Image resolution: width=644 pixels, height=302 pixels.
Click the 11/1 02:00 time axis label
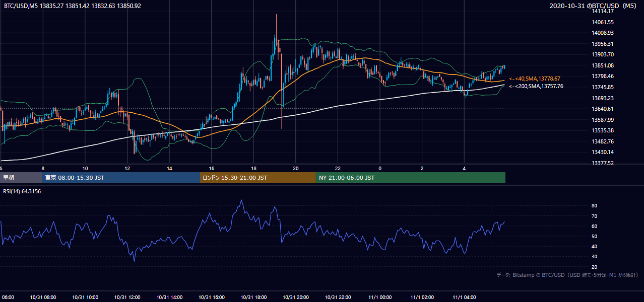pos(422,297)
